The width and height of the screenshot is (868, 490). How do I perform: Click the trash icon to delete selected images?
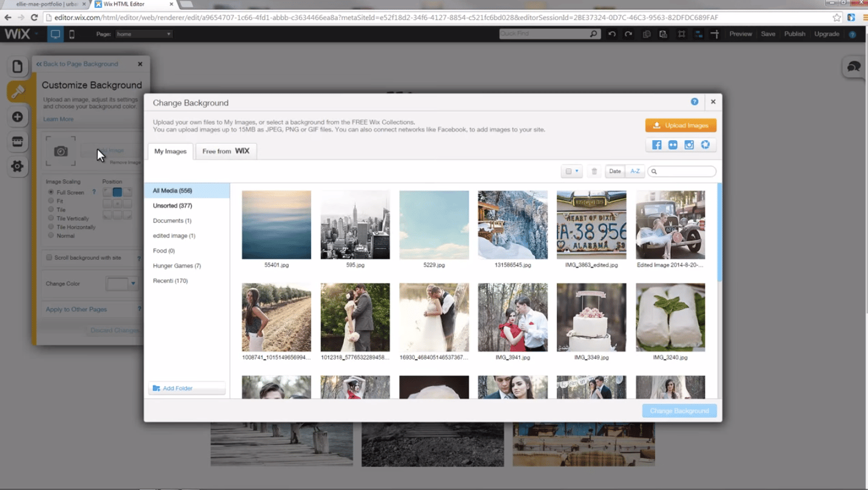[x=594, y=171]
